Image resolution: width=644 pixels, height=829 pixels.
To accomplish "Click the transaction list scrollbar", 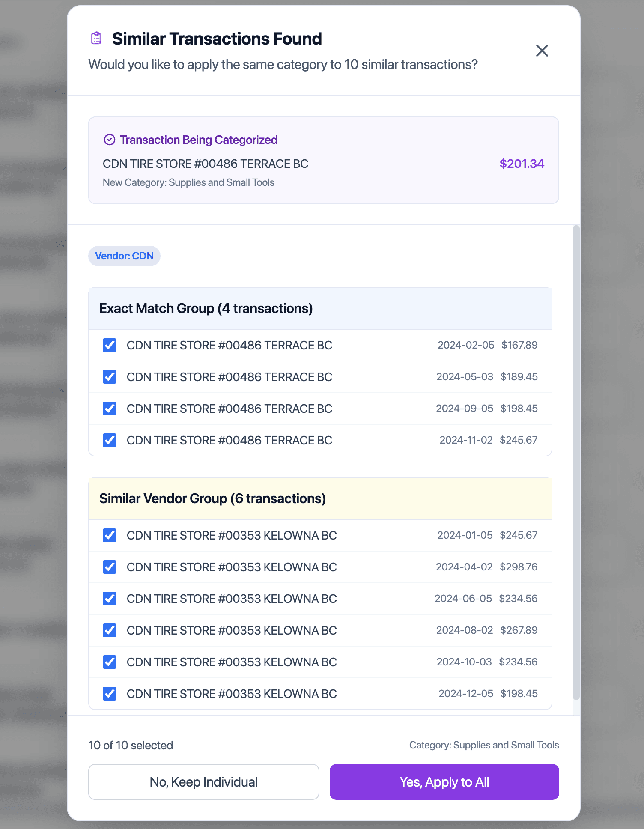I will click(x=576, y=462).
